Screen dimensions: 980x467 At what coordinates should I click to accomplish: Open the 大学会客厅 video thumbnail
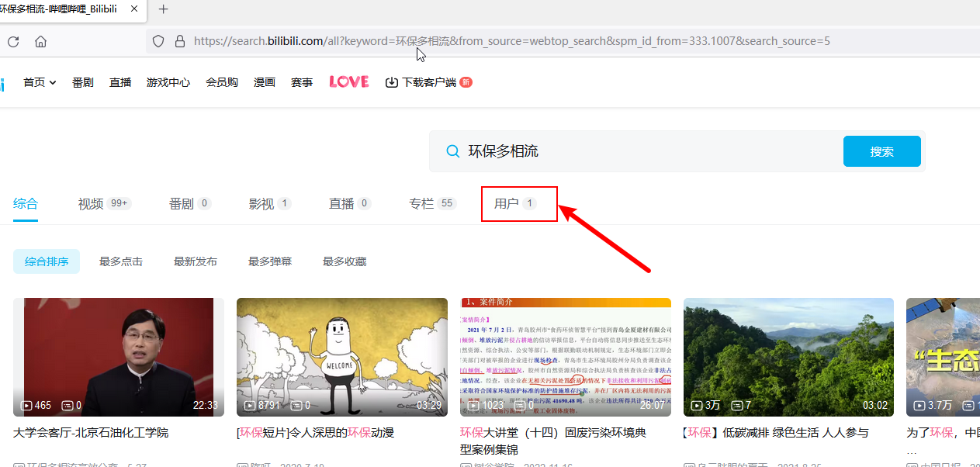119,357
